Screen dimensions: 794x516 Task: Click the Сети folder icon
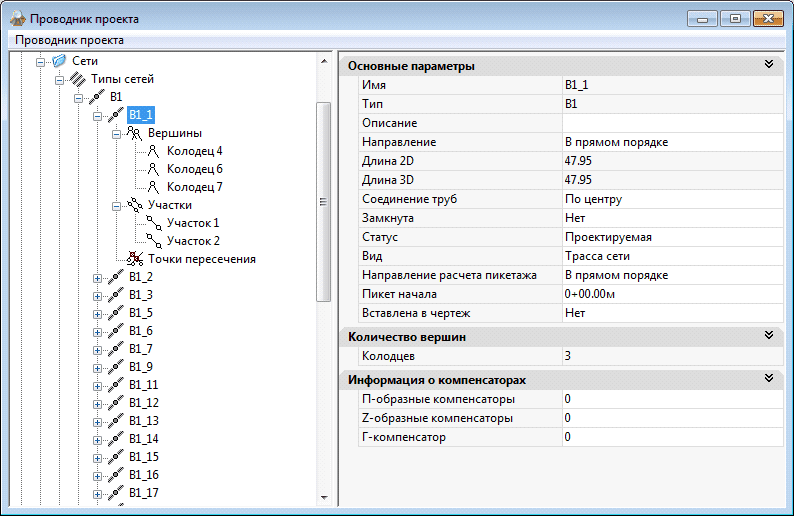click(59, 61)
